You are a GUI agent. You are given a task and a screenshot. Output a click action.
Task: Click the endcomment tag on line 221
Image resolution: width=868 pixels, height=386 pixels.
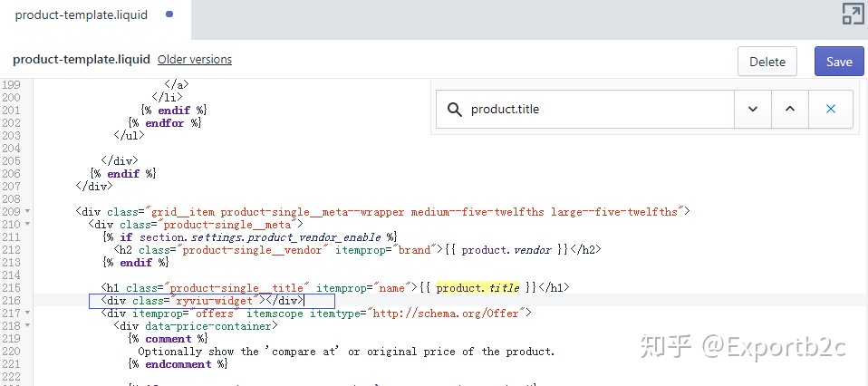[x=178, y=364]
